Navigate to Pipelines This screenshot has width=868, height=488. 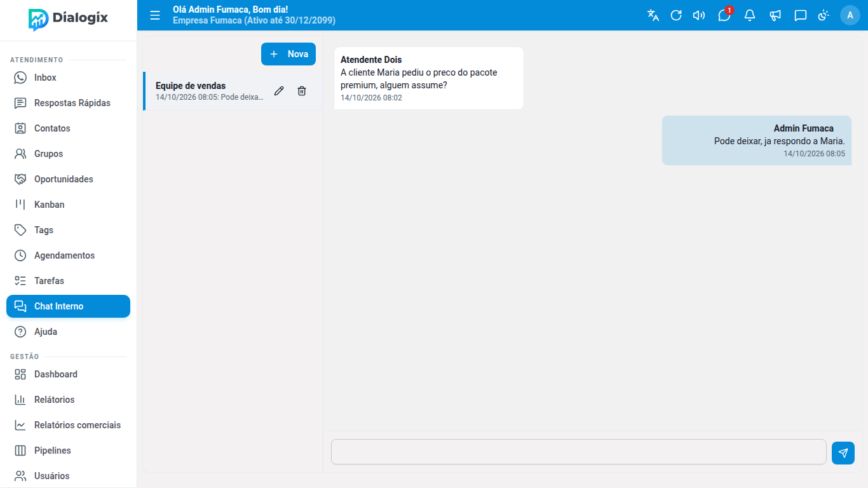click(68, 451)
